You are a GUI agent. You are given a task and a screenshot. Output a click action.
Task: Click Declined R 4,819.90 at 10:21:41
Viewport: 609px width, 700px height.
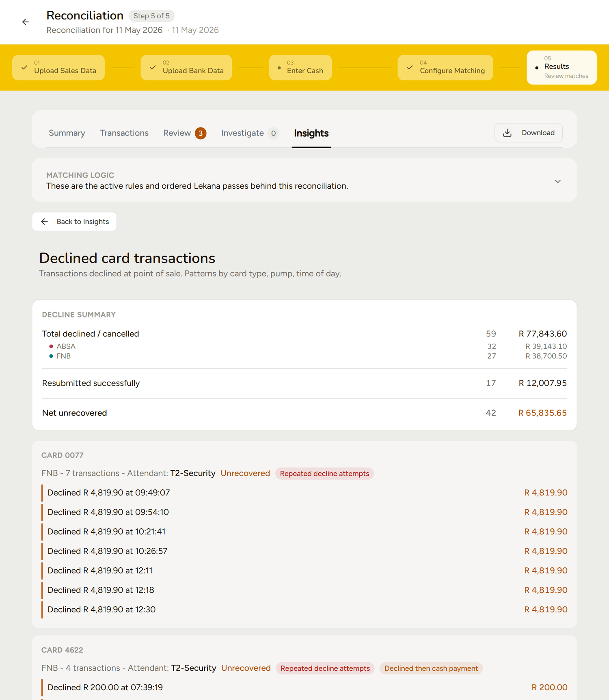[x=106, y=532]
